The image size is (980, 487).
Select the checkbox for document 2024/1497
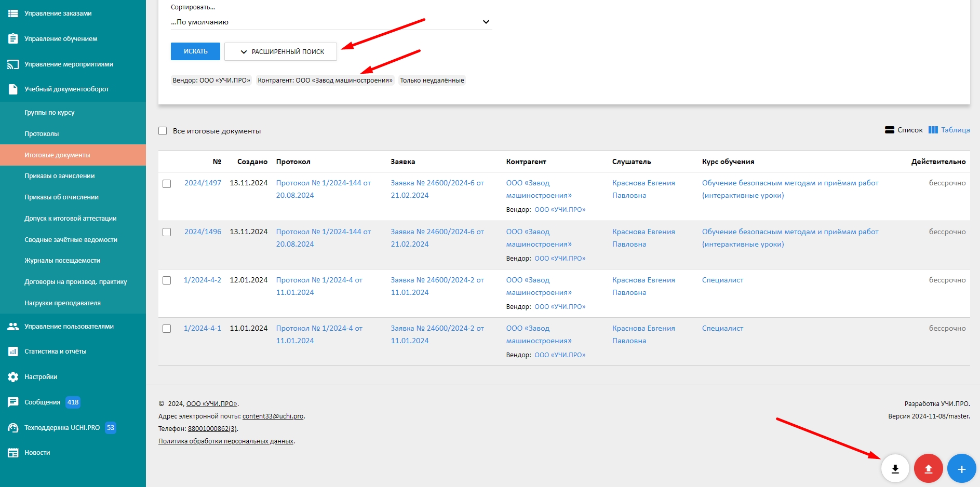(167, 184)
